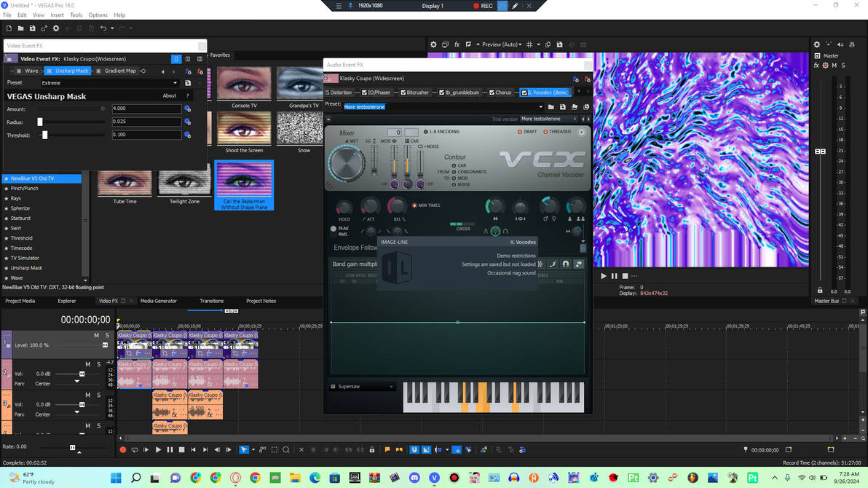The width and height of the screenshot is (868, 488).
Task: Click the Lock event icon in timeline toolbar
Action: coord(372,450)
